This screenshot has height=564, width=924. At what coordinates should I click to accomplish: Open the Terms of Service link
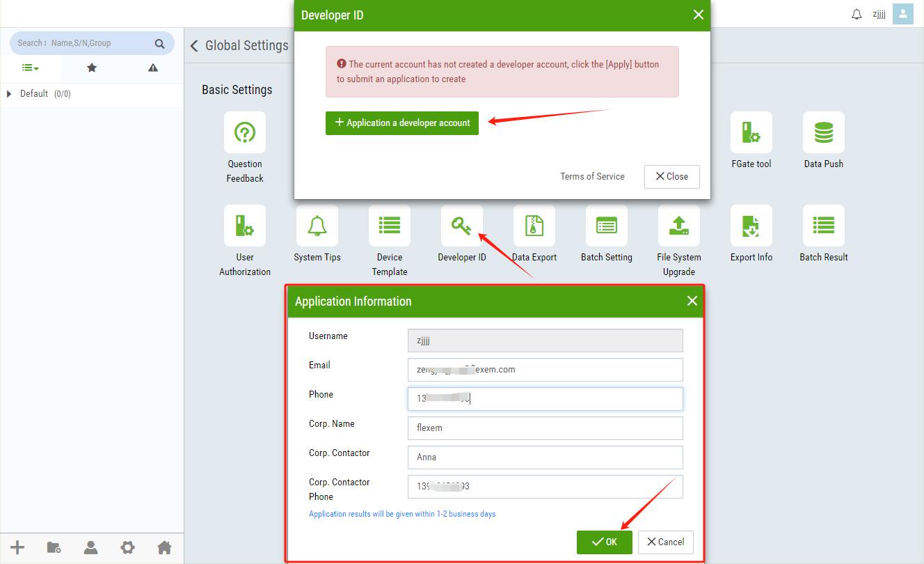(x=592, y=177)
